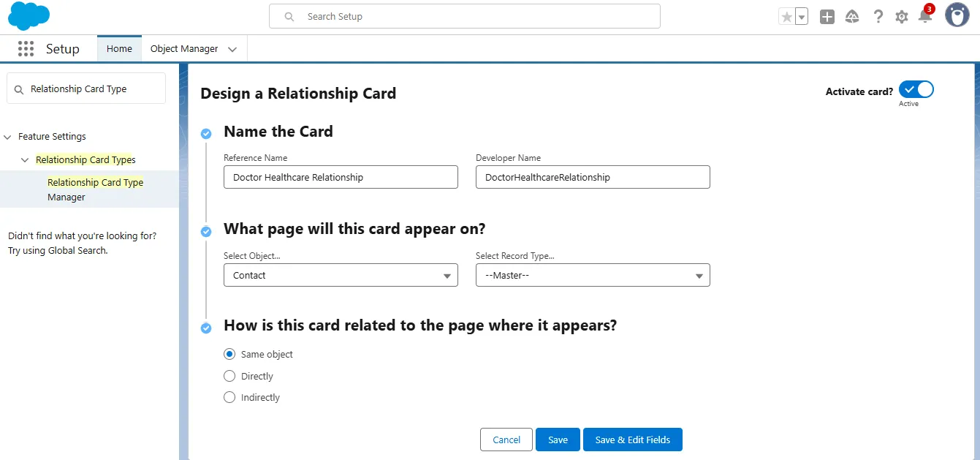This screenshot has height=460, width=980.
Task: Open the Object Manager tab
Action: pos(184,49)
